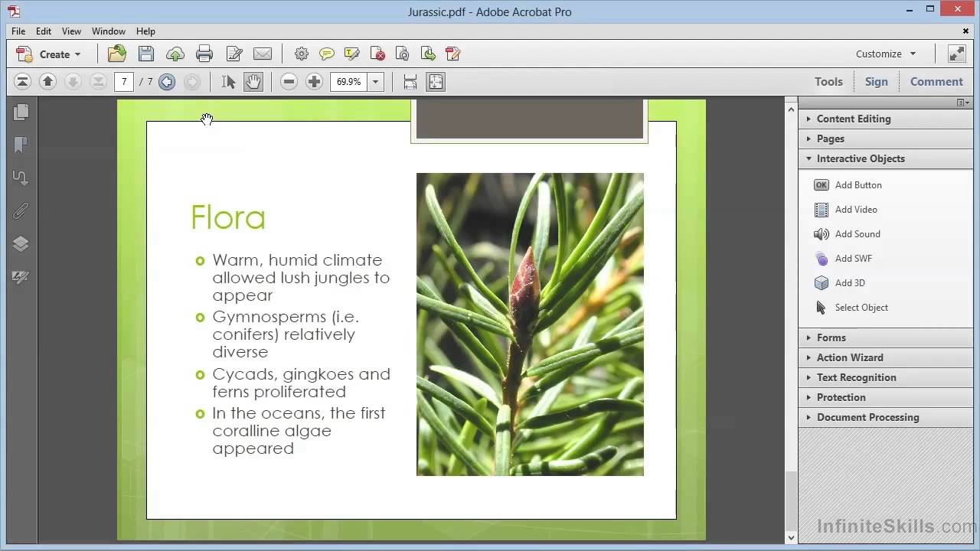Click the delete page icon with red X
This screenshot has width=980, height=551.
pyautogui.click(x=377, y=54)
